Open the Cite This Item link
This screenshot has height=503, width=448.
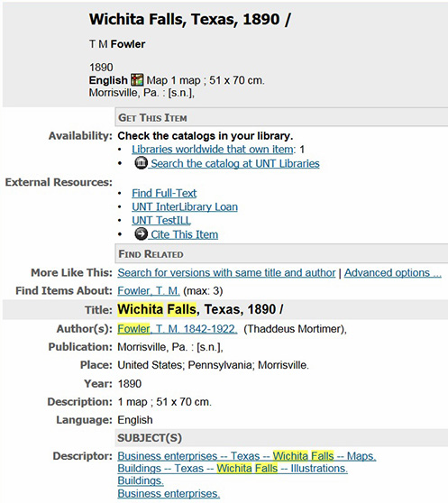tap(184, 234)
